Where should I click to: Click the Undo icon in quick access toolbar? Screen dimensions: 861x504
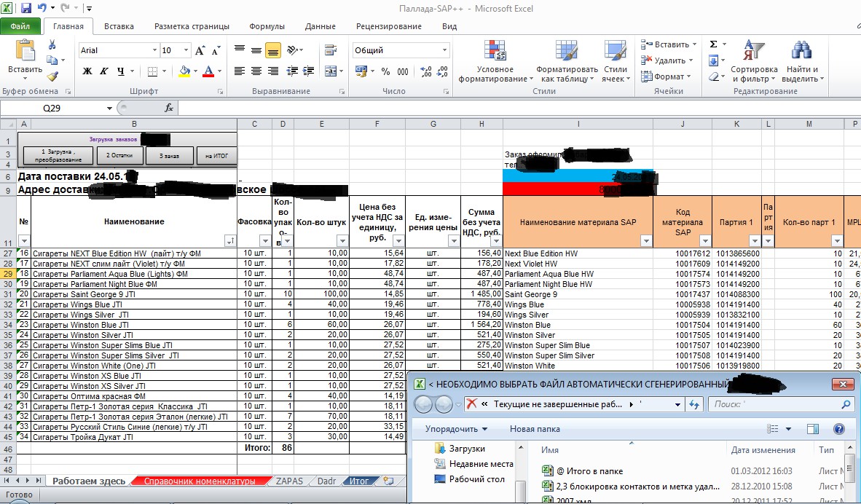tap(42, 8)
